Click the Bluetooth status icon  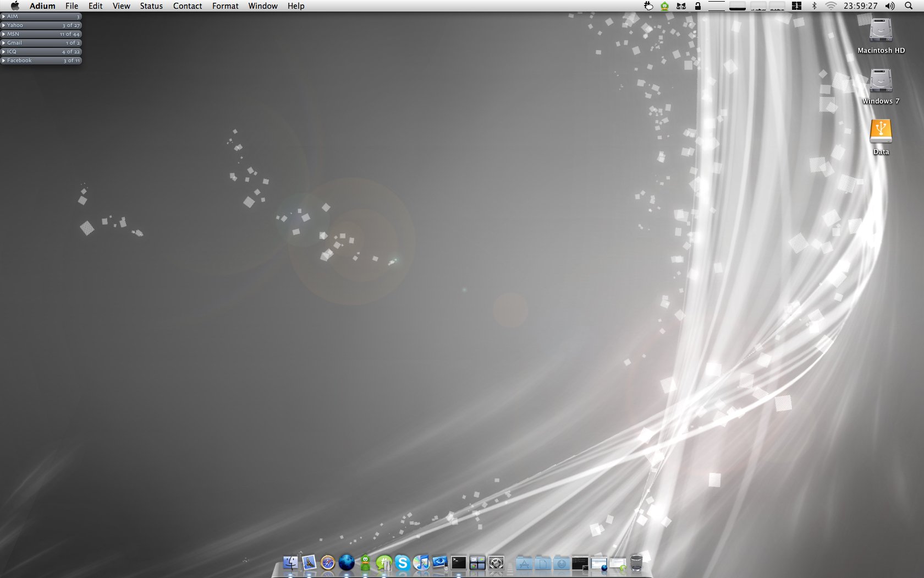point(814,6)
